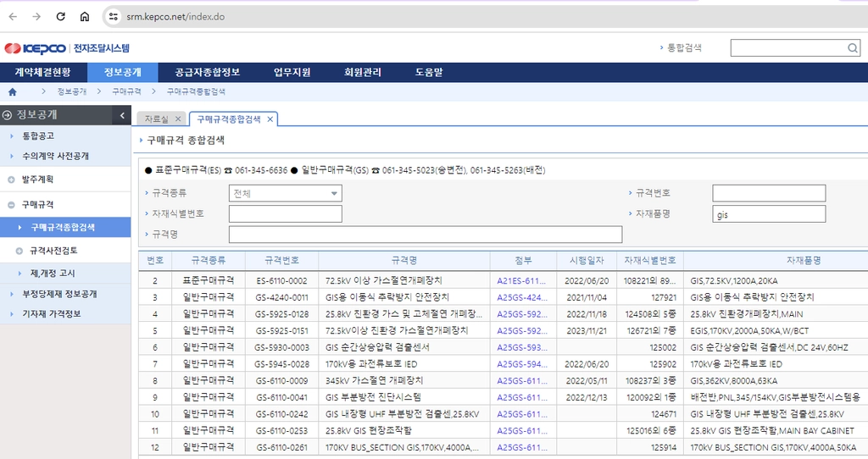Click breadcrumb 구매규격 link

(x=127, y=91)
